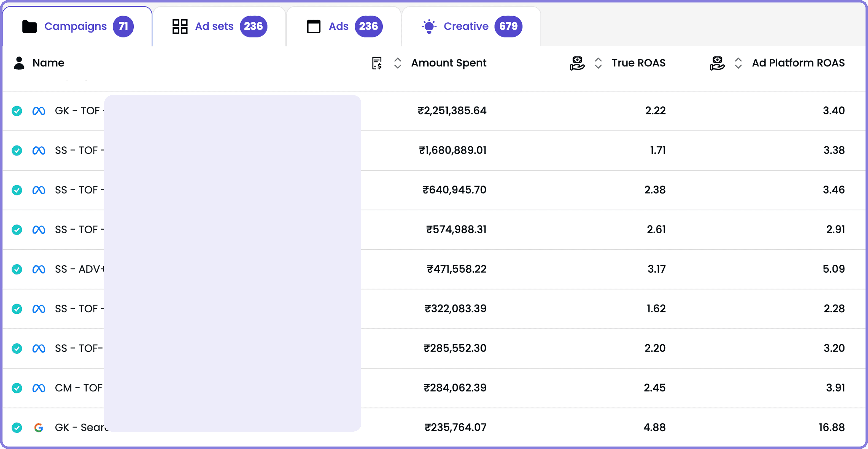This screenshot has width=868, height=449.
Task: Click the Ad sets grid icon
Action: (180, 26)
